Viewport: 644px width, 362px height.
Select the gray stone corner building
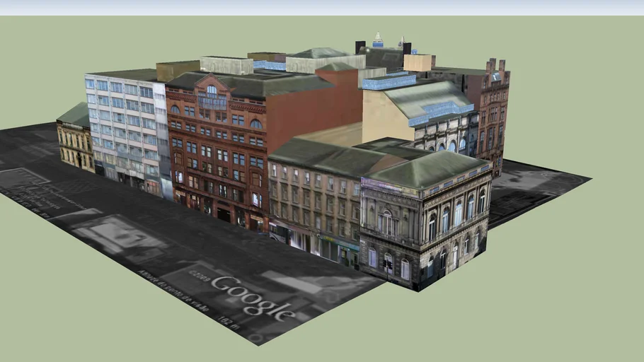[x=425, y=226]
